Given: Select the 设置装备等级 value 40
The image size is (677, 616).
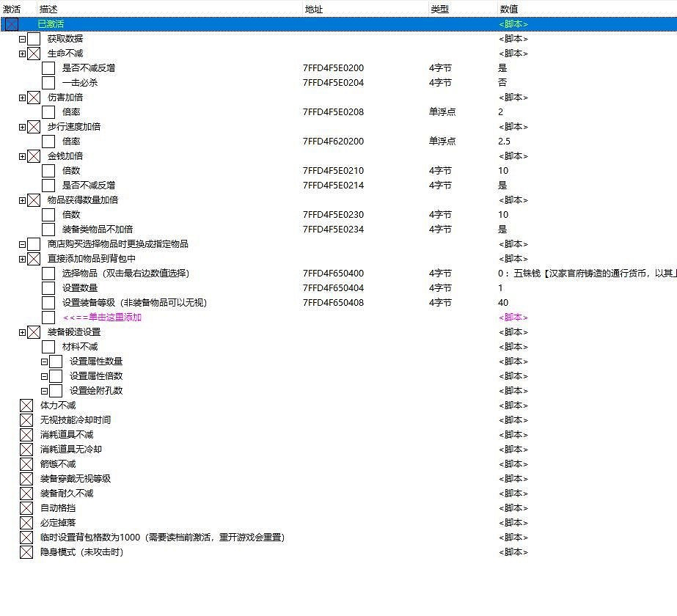Looking at the screenshot, I should coord(503,303).
